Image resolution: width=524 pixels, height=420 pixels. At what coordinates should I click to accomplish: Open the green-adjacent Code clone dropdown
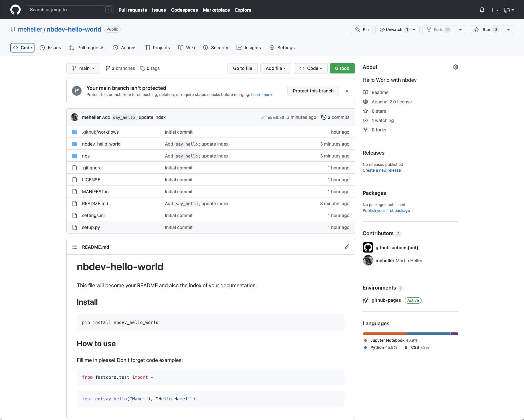pyautogui.click(x=311, y=68)
